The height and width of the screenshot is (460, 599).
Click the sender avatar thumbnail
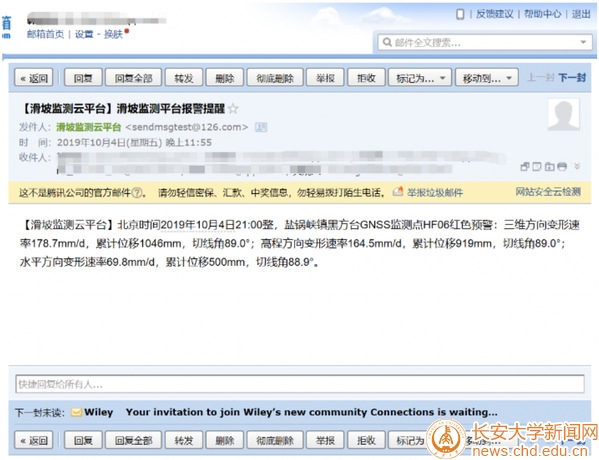coord(563,115)
